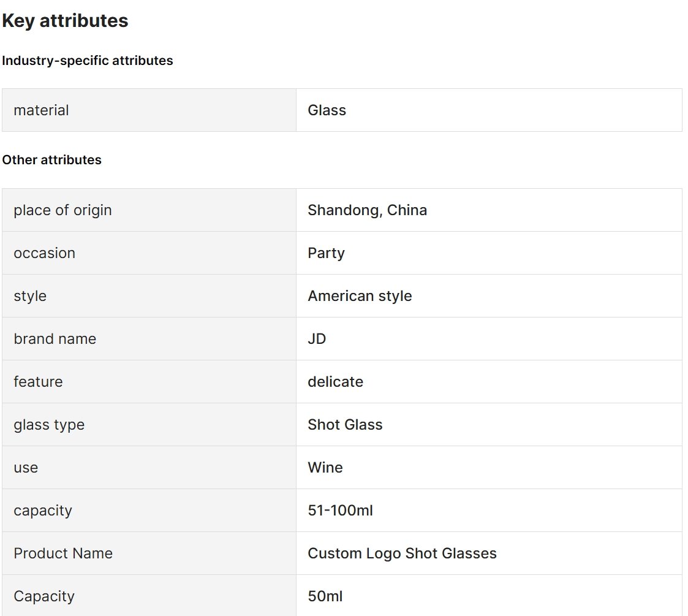Viewport: 688px width, 616px height.
Task: Select the Shot Glass value
Action: point(346,425)
